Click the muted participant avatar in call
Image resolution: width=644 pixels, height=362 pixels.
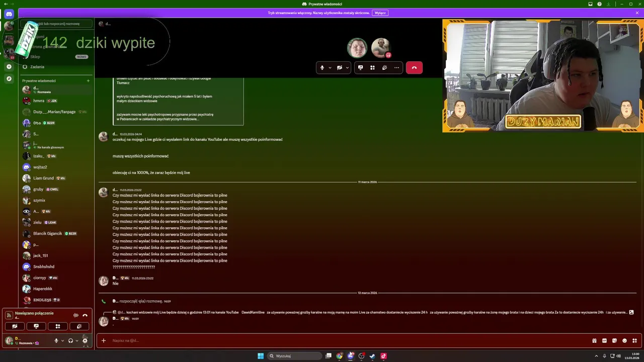pos(381,48)
